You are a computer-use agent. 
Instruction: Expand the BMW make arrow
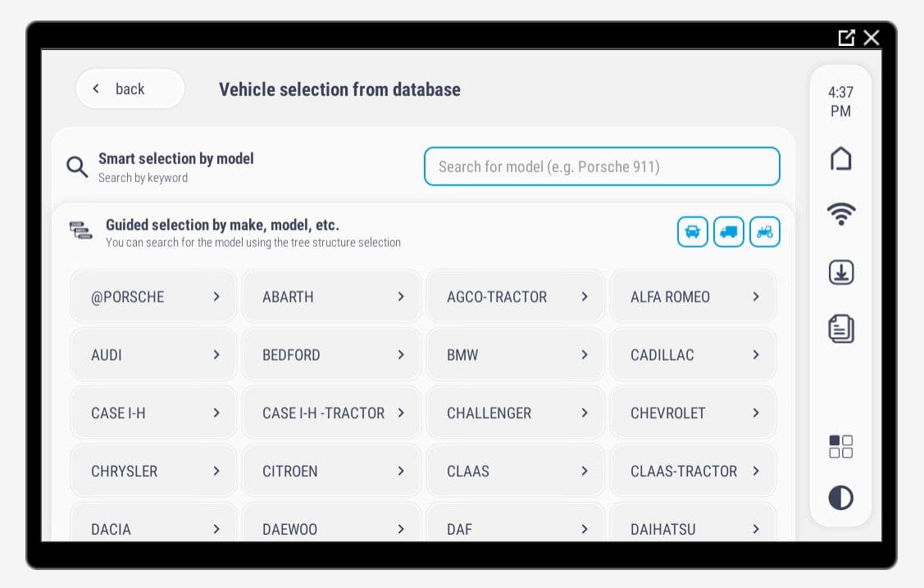[x=585, y=355]
